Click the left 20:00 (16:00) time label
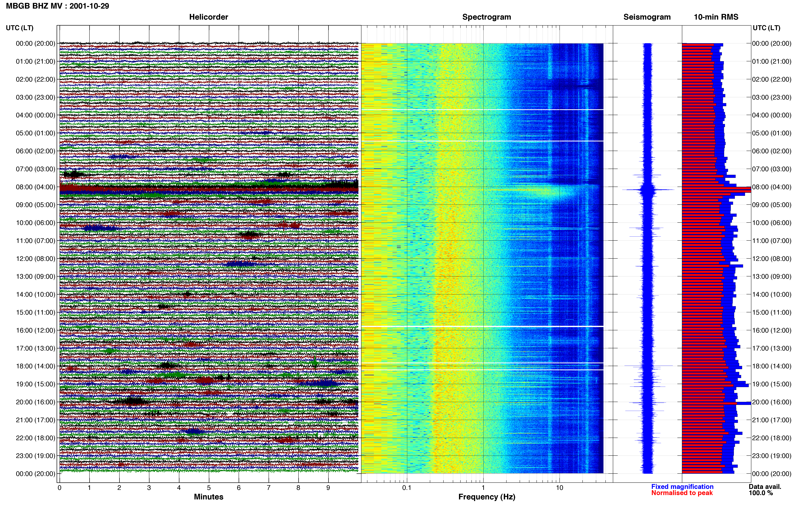This screenshot has width=812, height=508. click(36, 402)
